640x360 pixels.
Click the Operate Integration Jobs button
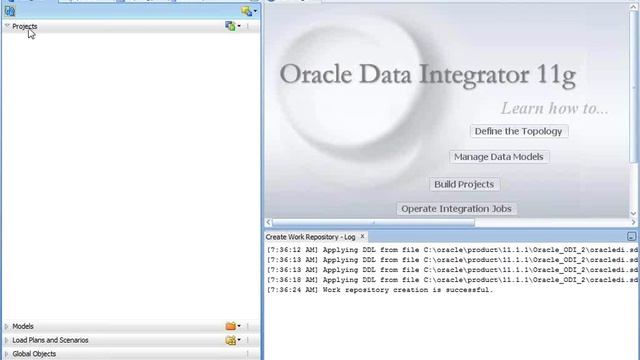(456, 209)
